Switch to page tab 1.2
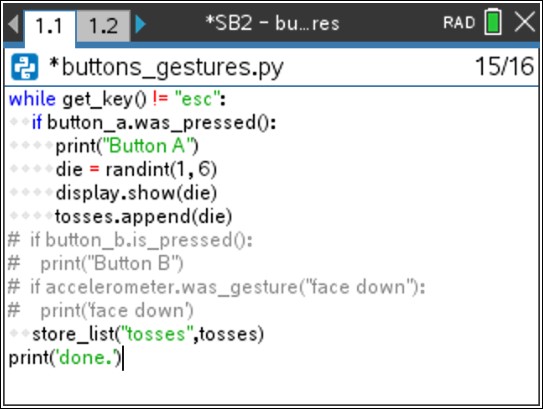 point(103,26)
